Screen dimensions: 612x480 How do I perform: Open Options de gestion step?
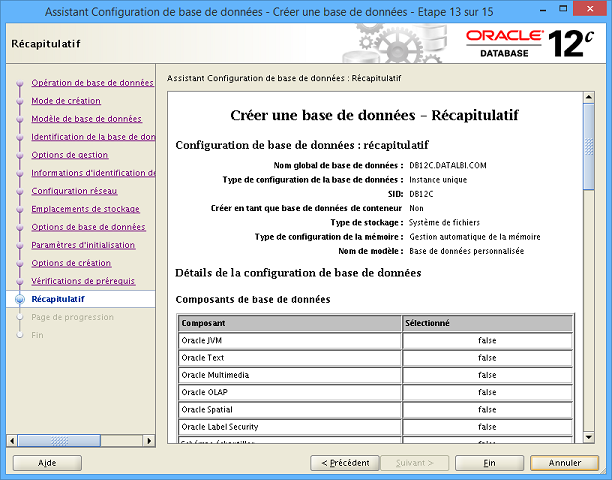(69, 155)
